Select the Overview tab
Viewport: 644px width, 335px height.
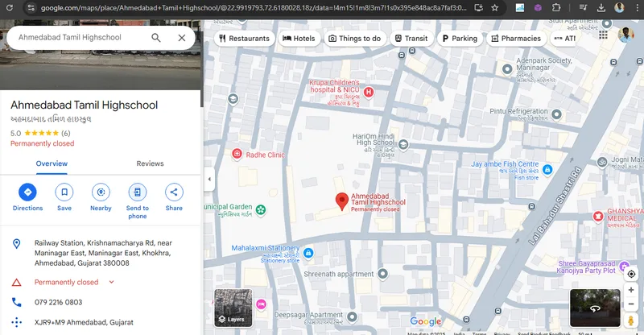[x=52, y=163]
